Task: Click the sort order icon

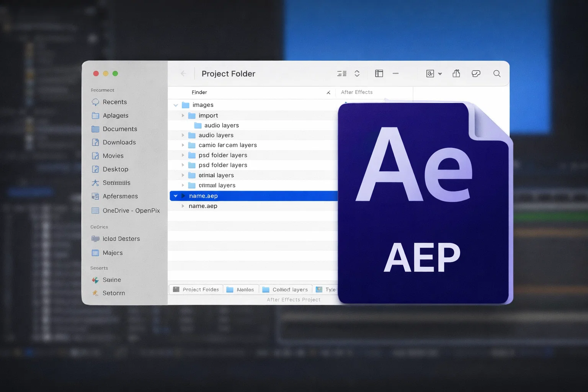Action: point(357,73)
